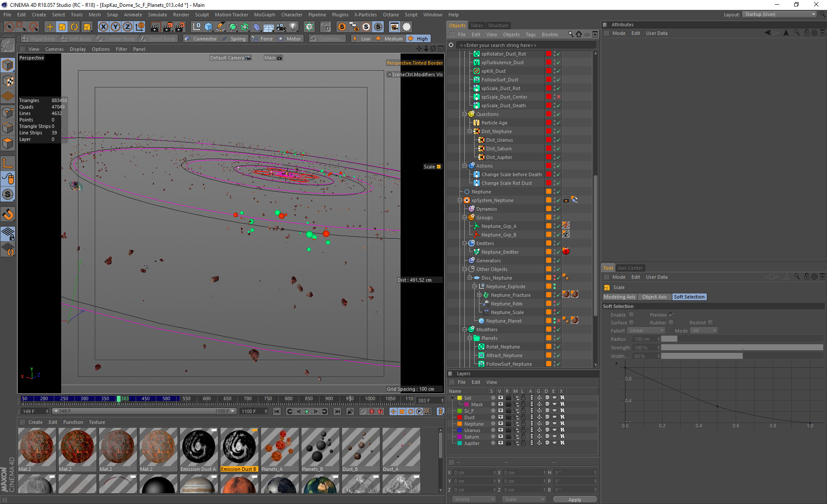Image resolution: width=827 pixels, height=504 pixels.
Task: Click the Apply button
Action: tap(575, 499)
